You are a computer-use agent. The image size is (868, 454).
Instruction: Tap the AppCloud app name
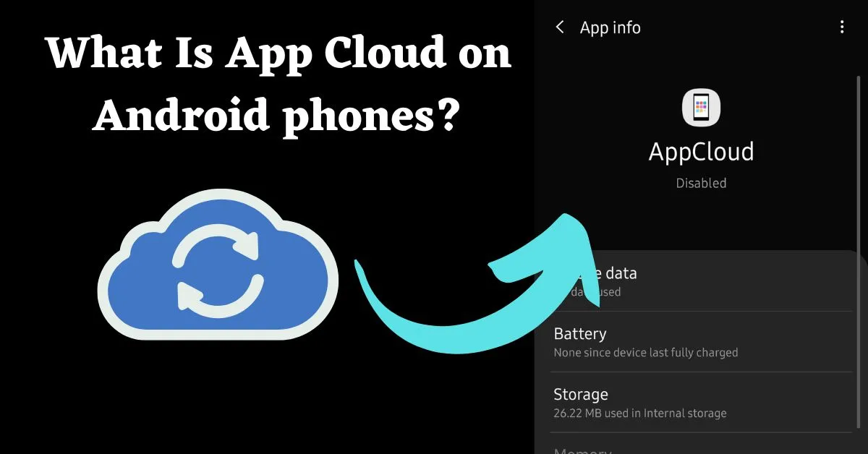point(701,152)
